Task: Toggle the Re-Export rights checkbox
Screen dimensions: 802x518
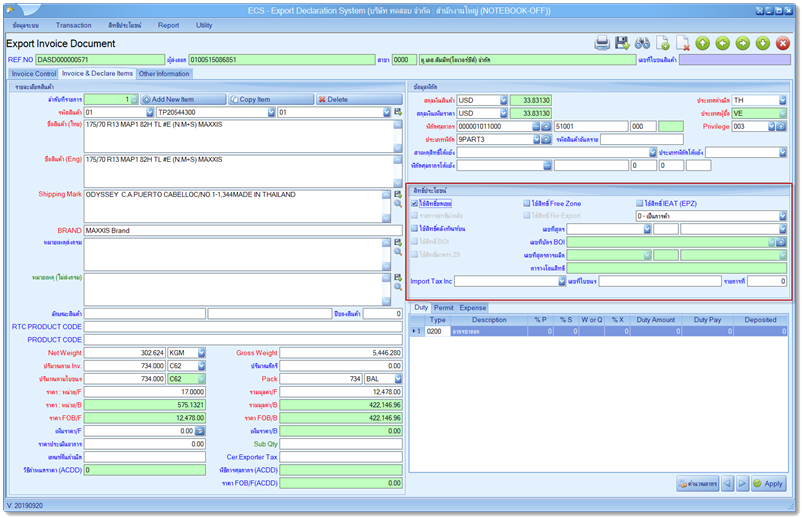Action: point(526,216)
